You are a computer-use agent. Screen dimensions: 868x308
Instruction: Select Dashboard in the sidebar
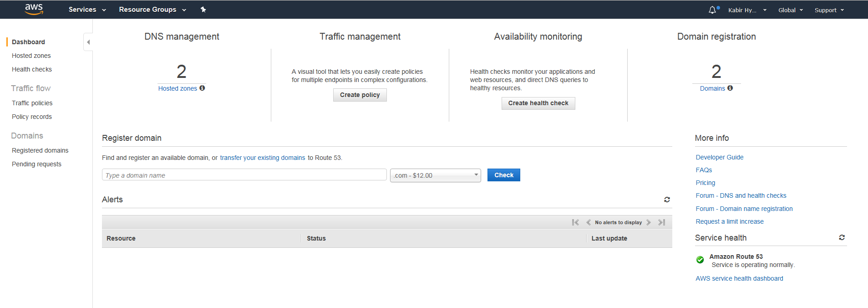coord(28,42)
